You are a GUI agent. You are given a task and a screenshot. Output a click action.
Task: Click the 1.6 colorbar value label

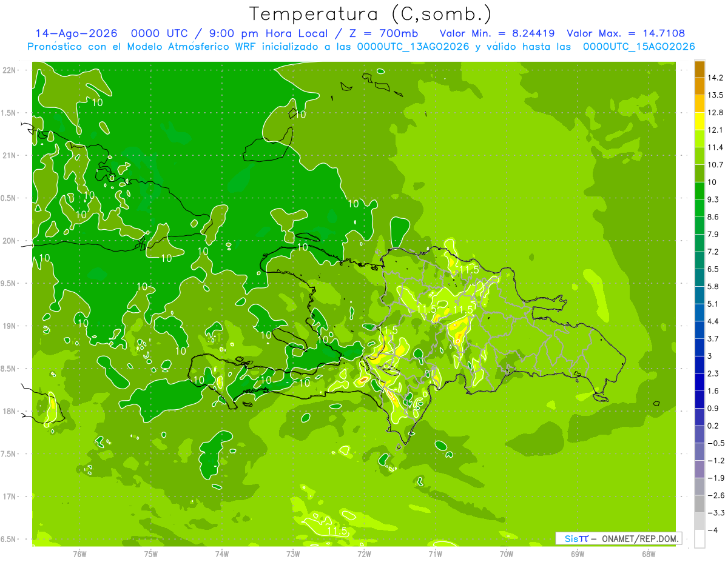click(x=714, y=391)
